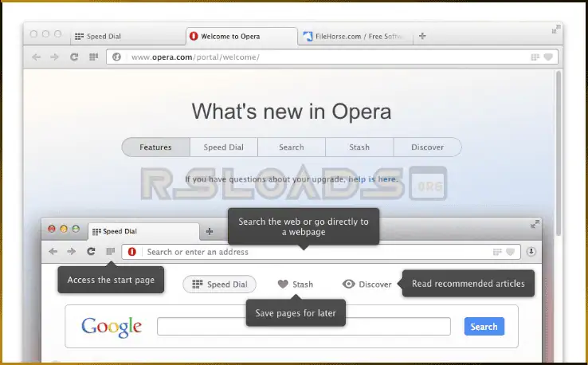
Task: Click inner address bar Speed Dial add icon
Action: click(497, 252)
